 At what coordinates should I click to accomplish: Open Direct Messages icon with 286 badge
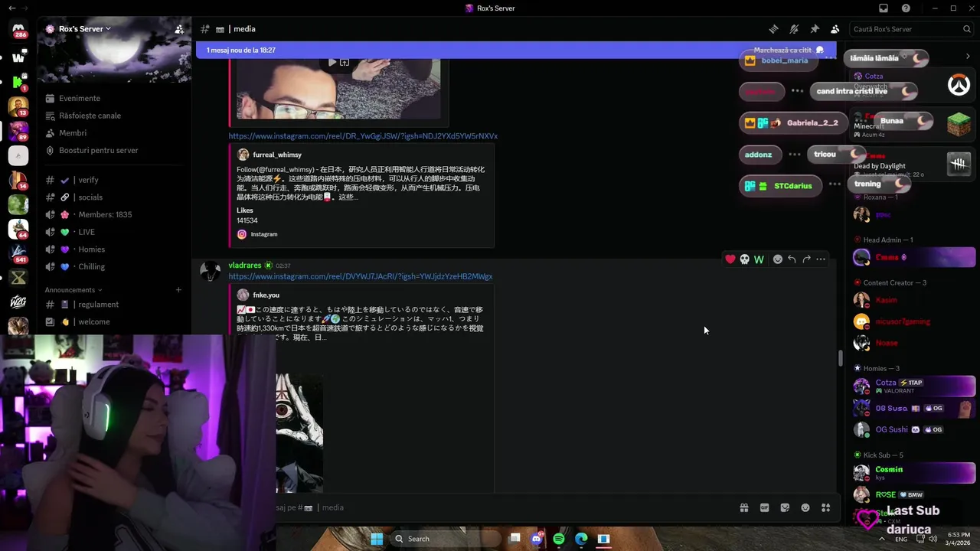pos(18,30)
